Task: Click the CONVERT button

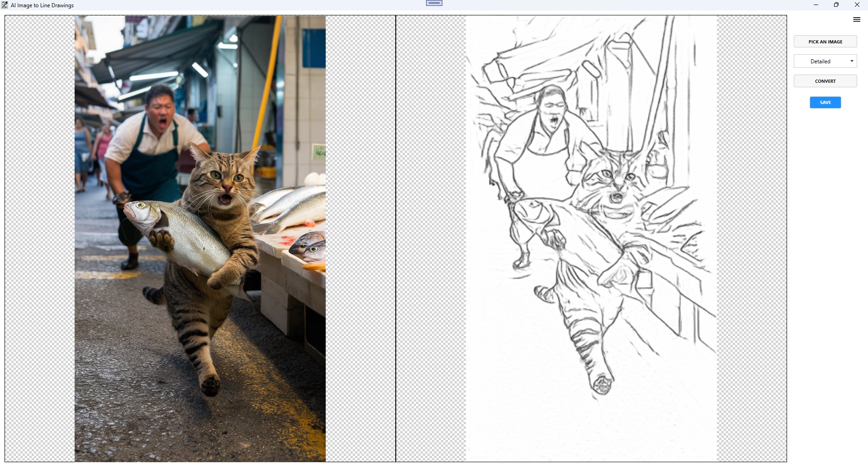Action: coord(825,81)
